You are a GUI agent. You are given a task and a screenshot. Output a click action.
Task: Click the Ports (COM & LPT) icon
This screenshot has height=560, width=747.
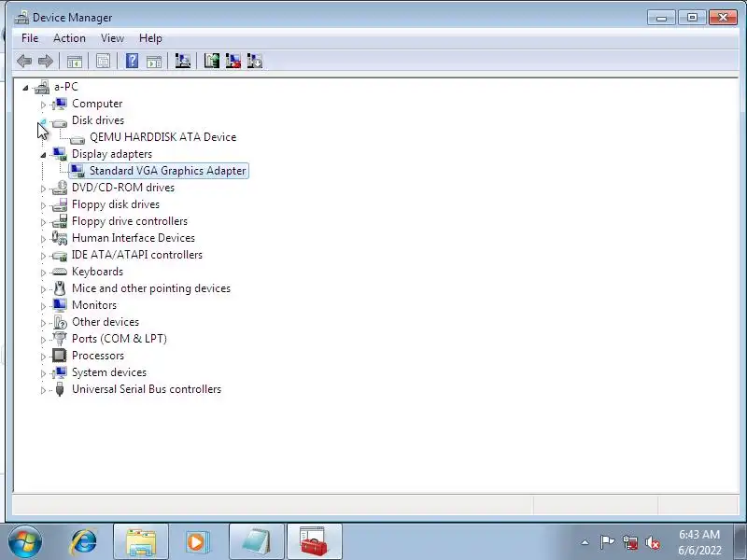pyautogui.click(x=60, y=339)
